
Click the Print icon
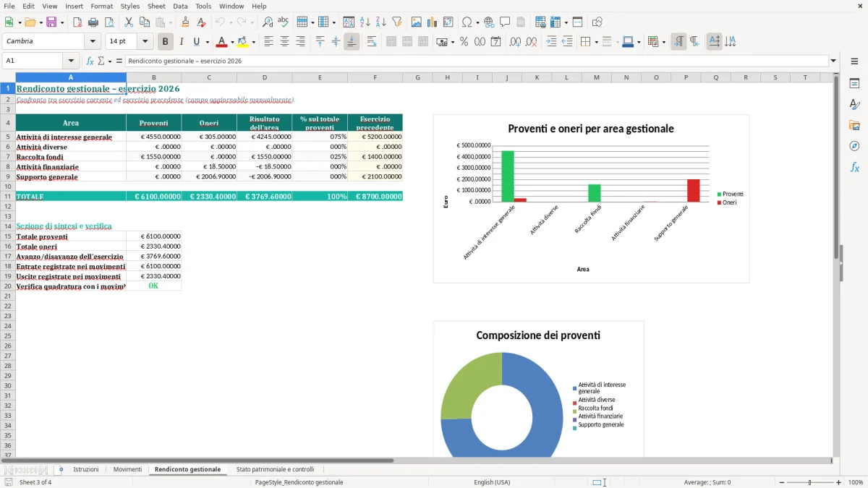(x=93, y=22)
